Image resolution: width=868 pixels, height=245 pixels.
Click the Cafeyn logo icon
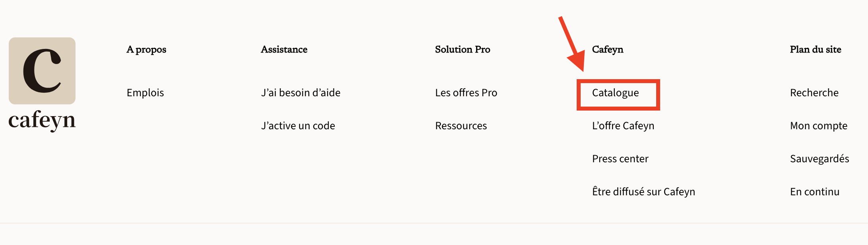coord(42,71)
